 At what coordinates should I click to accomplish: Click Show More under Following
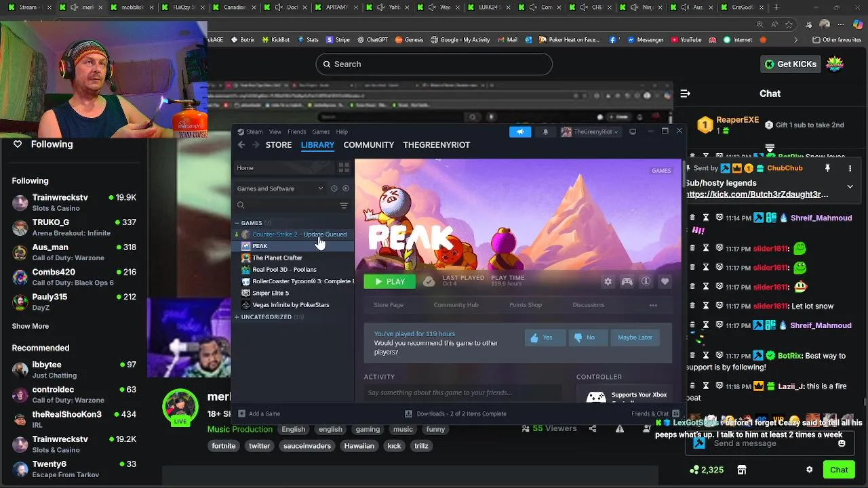30,326
